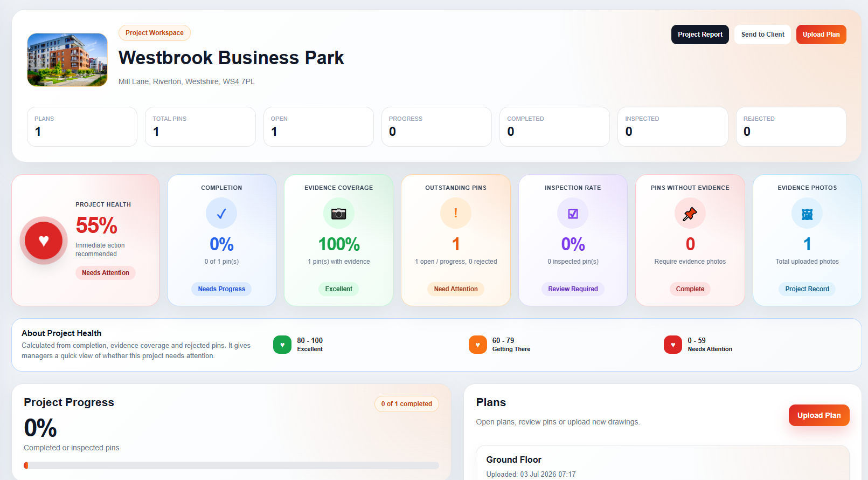Click the Project Workspace tag
This screenshot has width=868, height=480.
[155, 33]
